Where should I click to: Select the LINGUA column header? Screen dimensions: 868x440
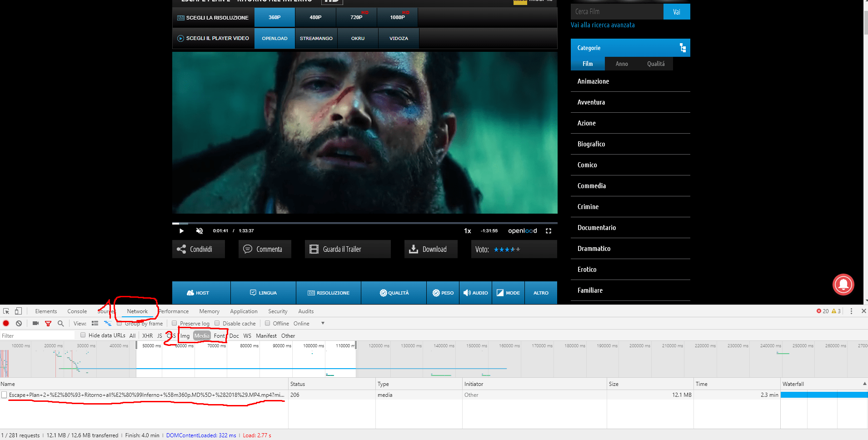263,293
